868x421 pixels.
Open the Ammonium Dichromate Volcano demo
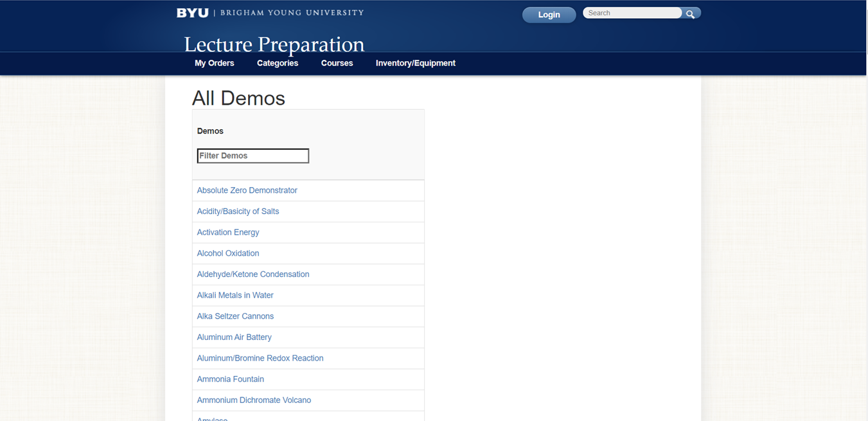pyautogui.click(x=254, y=400)
